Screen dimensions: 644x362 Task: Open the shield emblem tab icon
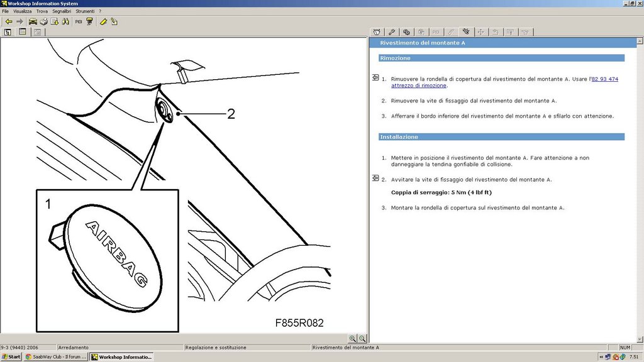(x=377, y=32)
